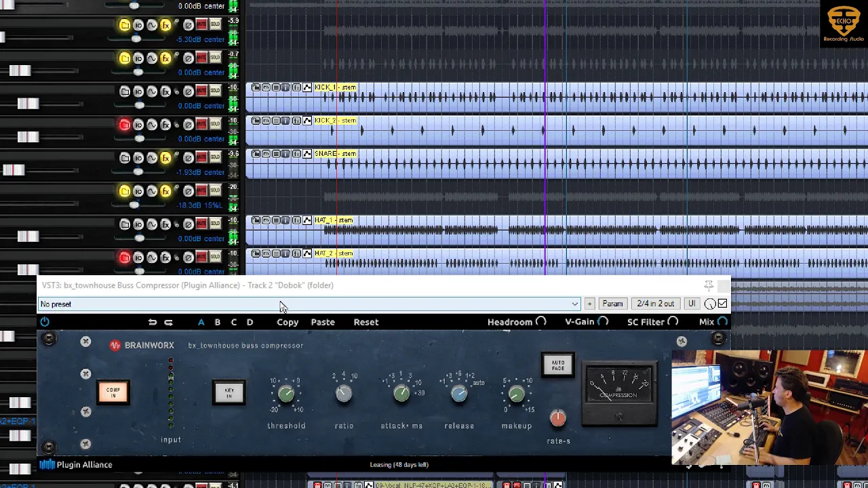Click the Headroom knob
Screen dimensions: 868x488
point(541,322)
